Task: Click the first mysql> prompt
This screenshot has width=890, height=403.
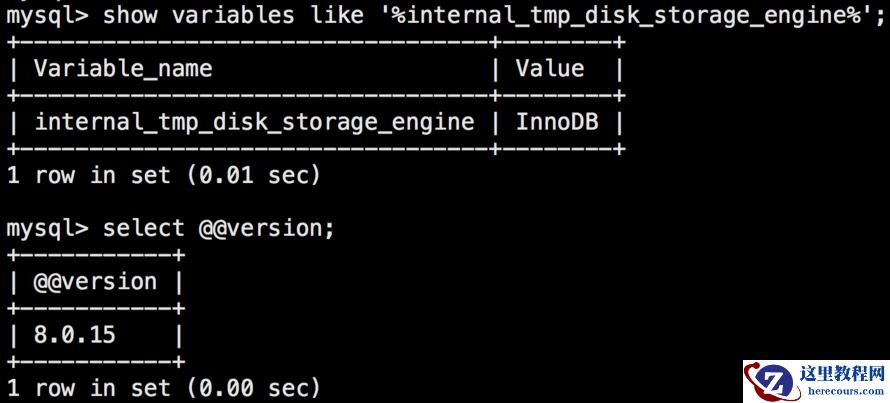Action: tap(47, 14)
